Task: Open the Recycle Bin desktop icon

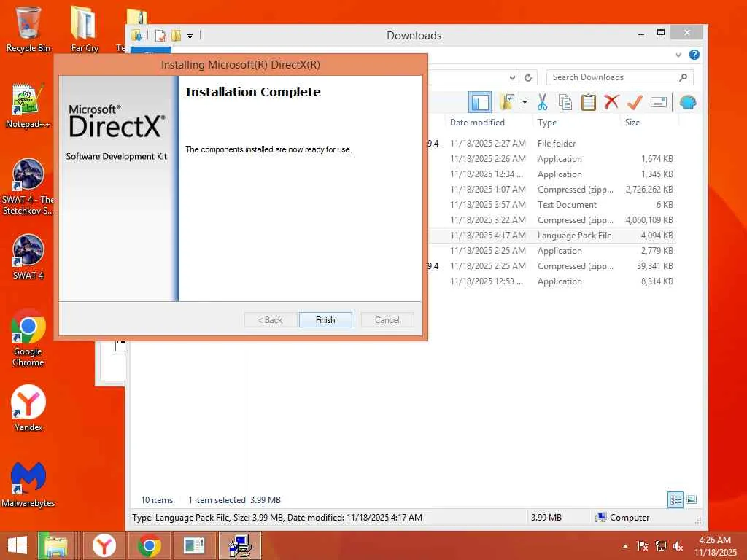Action: click(x=28, y=28)
